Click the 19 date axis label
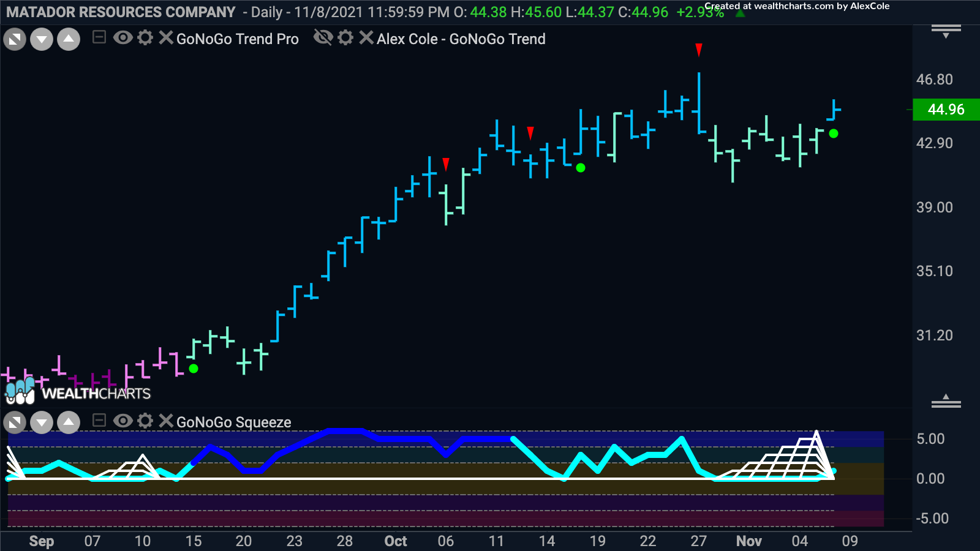 (x=598, y=541)
